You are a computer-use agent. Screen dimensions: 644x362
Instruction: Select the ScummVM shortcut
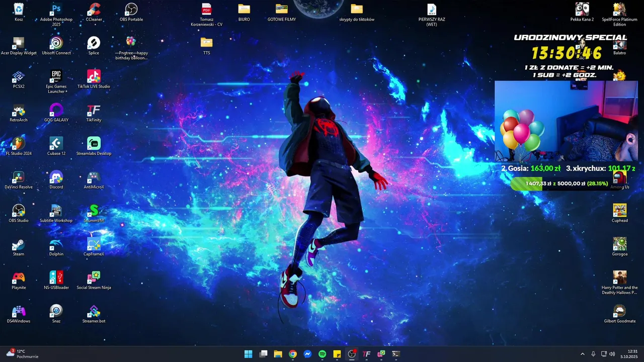click(x=94, y=214)
